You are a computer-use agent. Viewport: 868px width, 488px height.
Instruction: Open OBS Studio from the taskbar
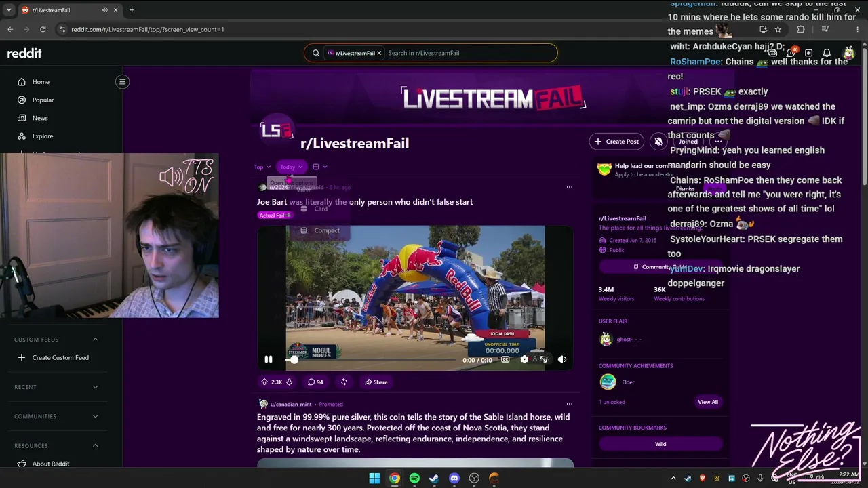474,479
